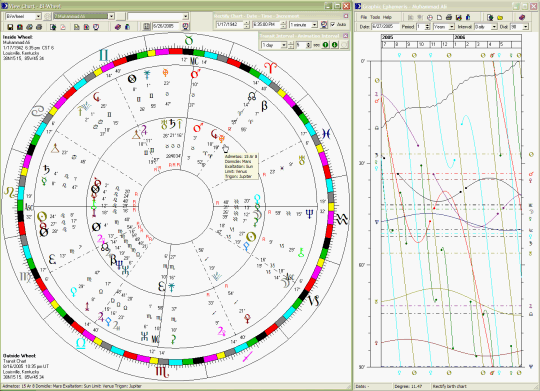This screenshot has height=391, width=540.
Task: Open the BiWheel chart type dropdown
Action: click(38, 16)
